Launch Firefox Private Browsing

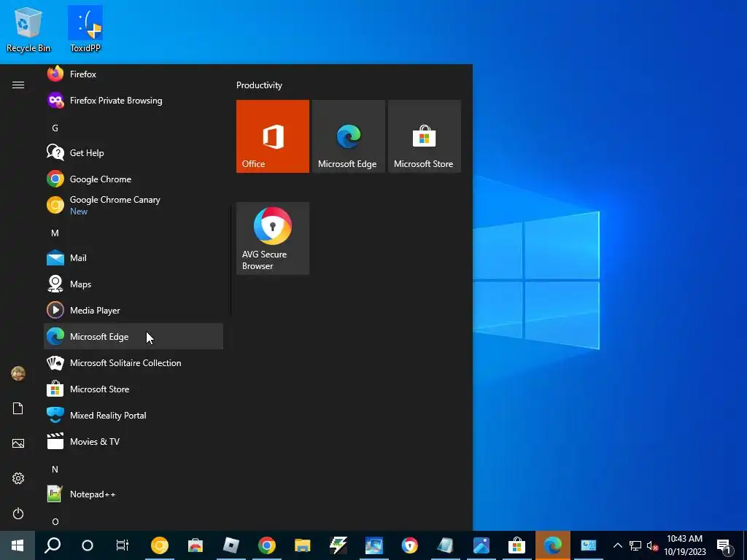pyautogui.click(x=133, y=101)
